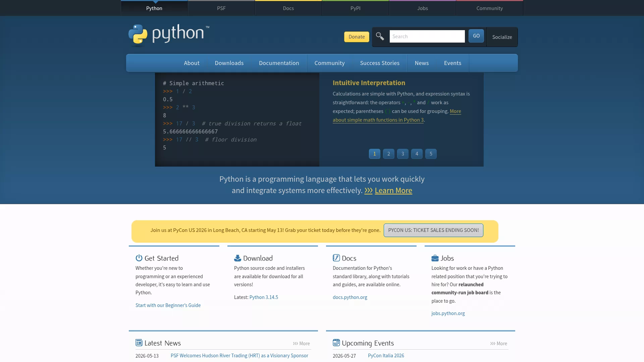Click More link in Upcoming Events
This screenshot has height=362, width=644.
(498, 344)
